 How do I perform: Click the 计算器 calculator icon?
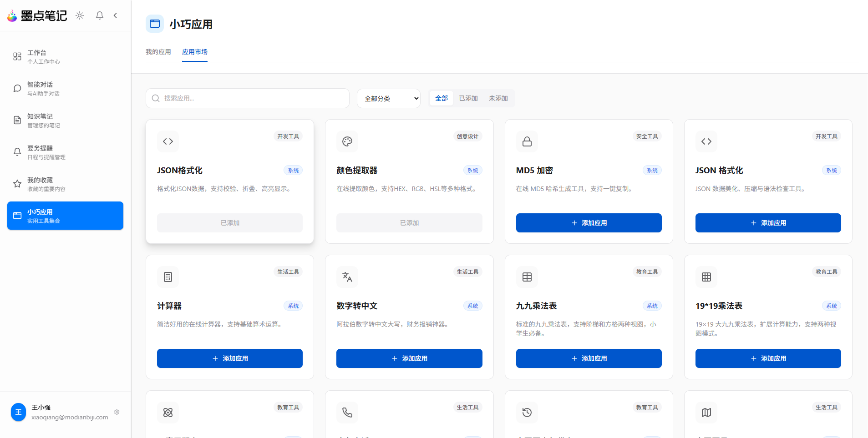[168, 277]
